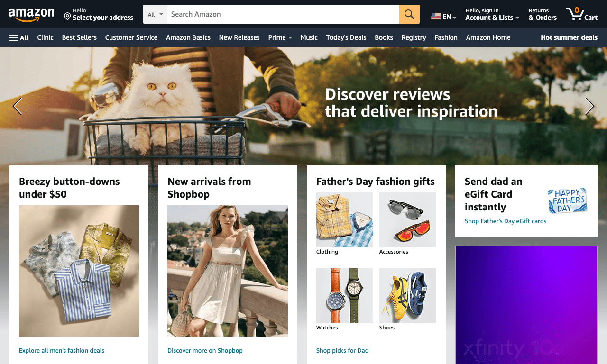Image resolution: width=607 pixels, height=364 pixels.
Task: Go to previous hero banner slide
Action: [x=17, y=106]
